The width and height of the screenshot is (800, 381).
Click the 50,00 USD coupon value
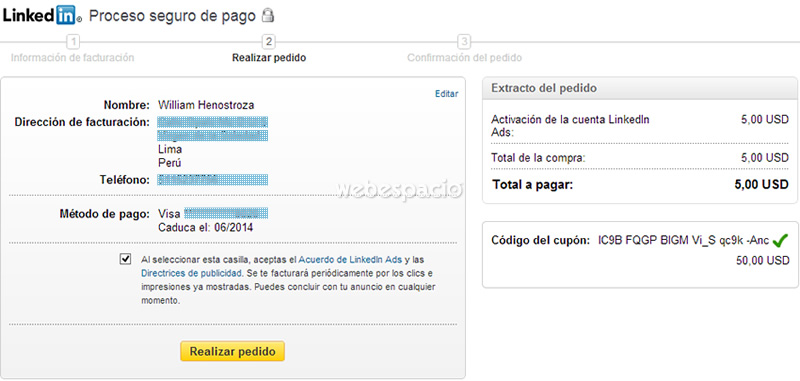pyautogui.click(x=763, y=261)
